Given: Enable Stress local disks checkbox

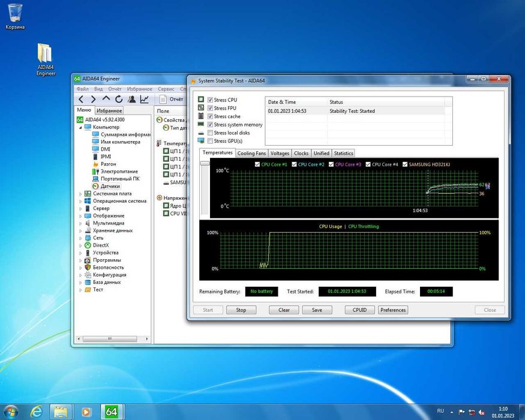Looking at the screenshot, I should point(210,133).
